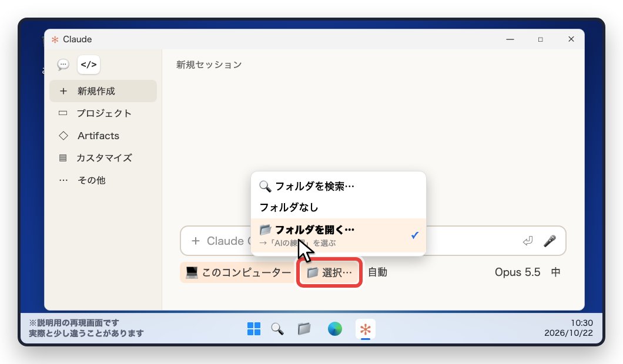Open the このコンピューター environment selector

pos(238,272)
